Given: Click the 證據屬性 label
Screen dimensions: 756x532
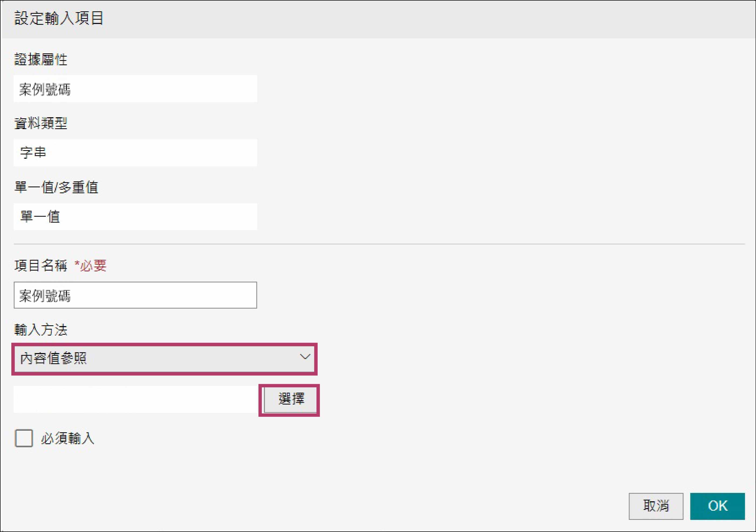Looking at the screenshot, I should (40, 60).
